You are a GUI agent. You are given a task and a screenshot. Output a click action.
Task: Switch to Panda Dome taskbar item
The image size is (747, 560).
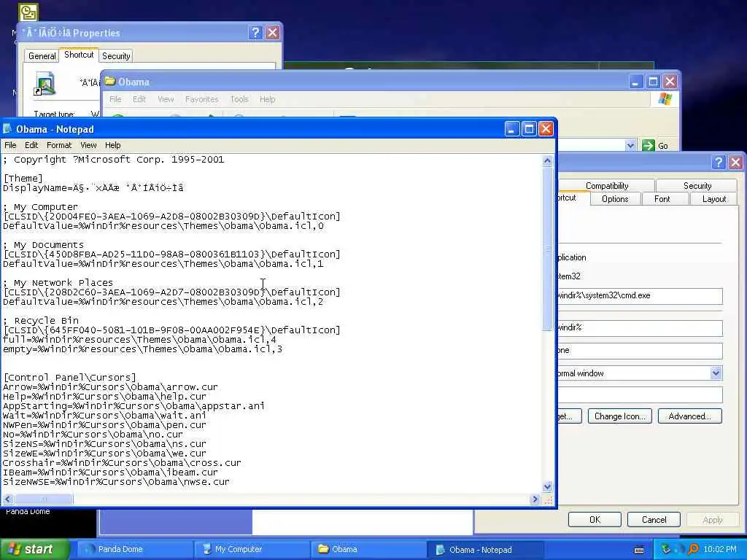(x=133, y=550)
